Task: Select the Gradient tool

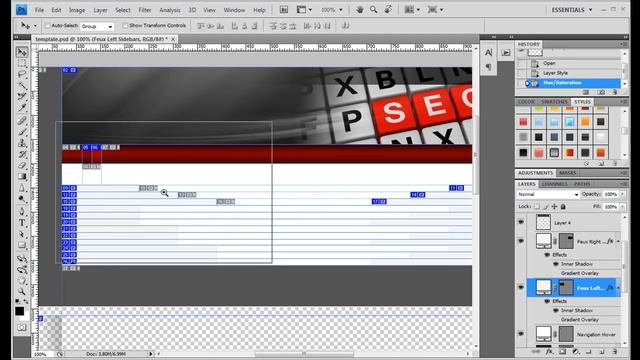Action: (x=22, y=176)
